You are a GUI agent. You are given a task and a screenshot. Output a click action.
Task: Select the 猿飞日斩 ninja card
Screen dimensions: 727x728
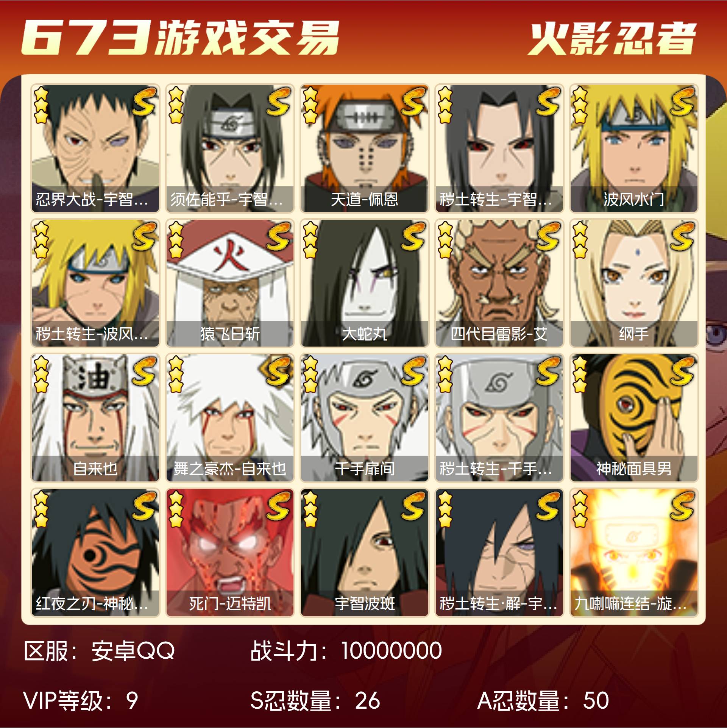(230, 283)
